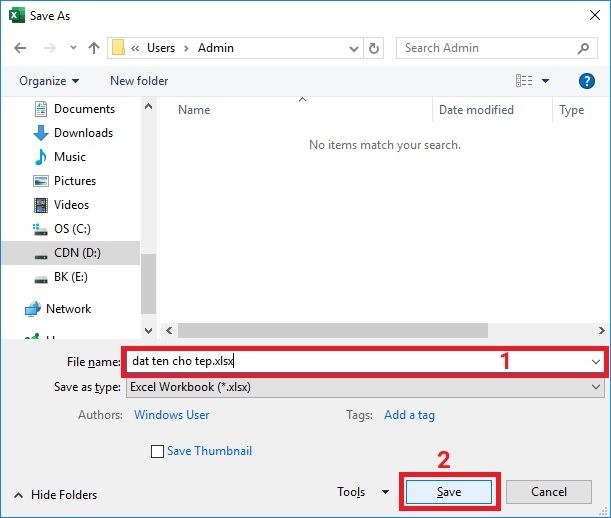The height and width of the screenshot is (518, 611).
Task: Click the folder icon in address bar
Action: tap(118, 48)
